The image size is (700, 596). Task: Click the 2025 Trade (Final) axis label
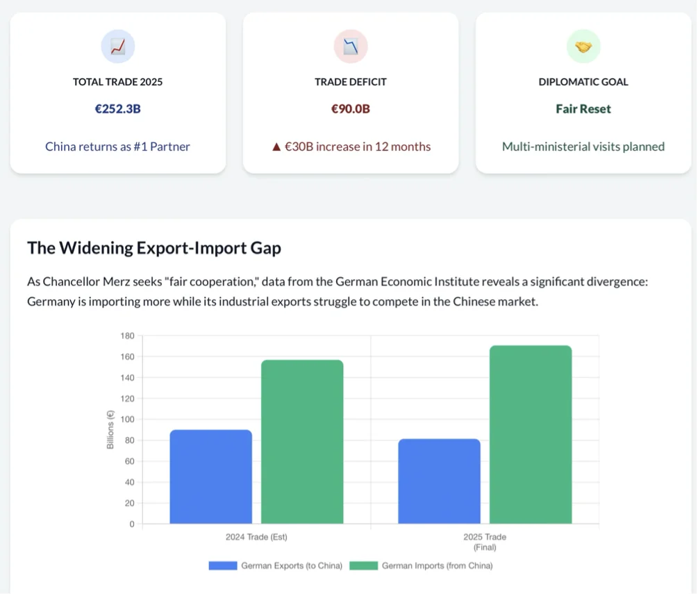(x=485, y=542)
